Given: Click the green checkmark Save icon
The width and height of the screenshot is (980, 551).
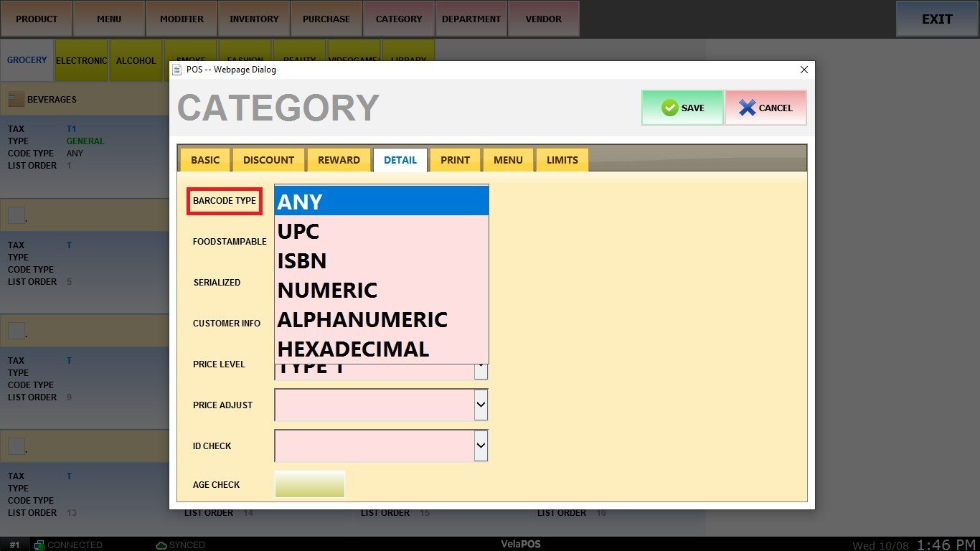Looking at the screenshot, I should click(669, 108).
